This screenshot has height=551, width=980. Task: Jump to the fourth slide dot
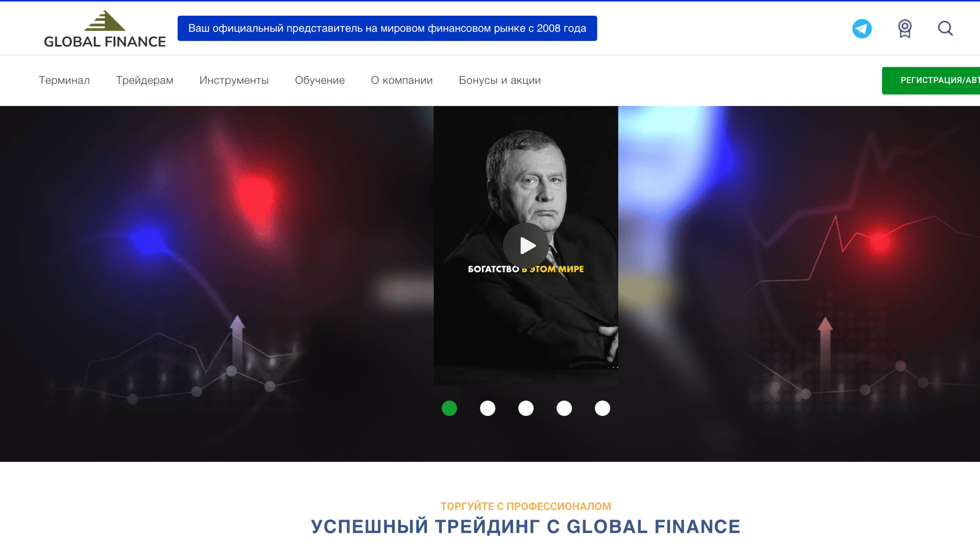564,408
